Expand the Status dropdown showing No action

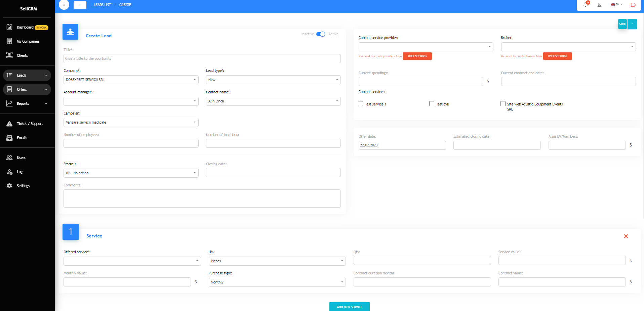(131, 173)
